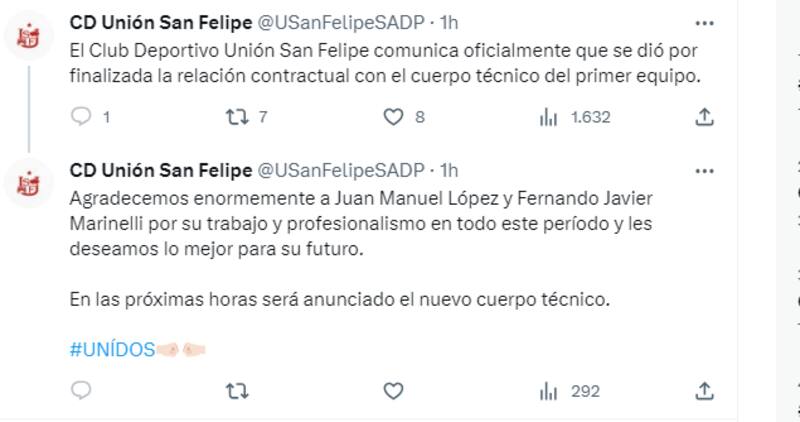Open second tweet's 1h timestamp
This screenshot has width=800, height=422.
click(x=449, y=169)
